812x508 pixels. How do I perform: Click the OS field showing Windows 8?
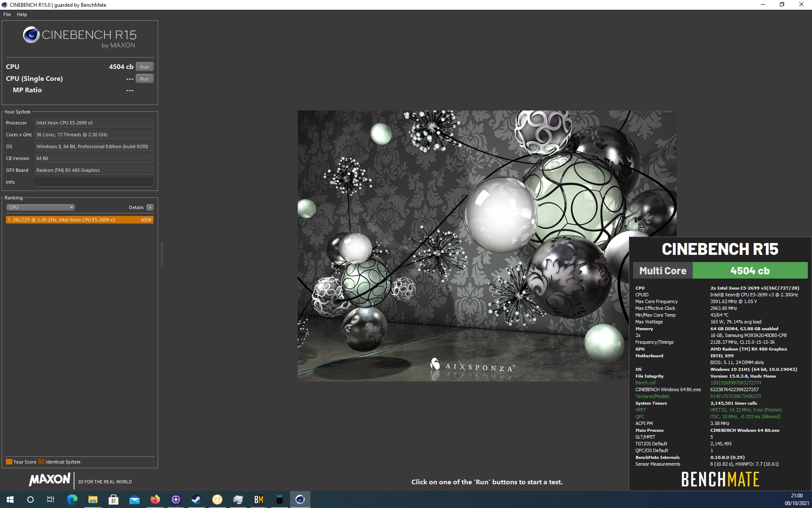click(x=94, y=146)
